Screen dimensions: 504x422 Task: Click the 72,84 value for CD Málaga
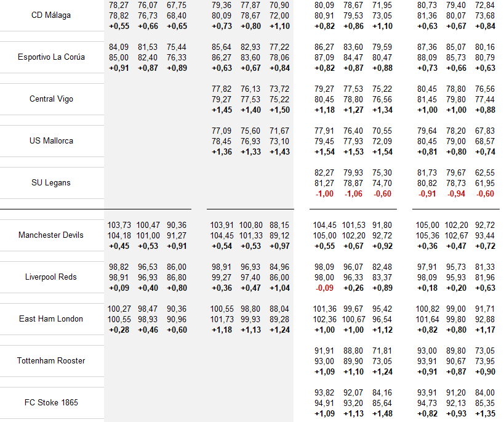[485, 6]
